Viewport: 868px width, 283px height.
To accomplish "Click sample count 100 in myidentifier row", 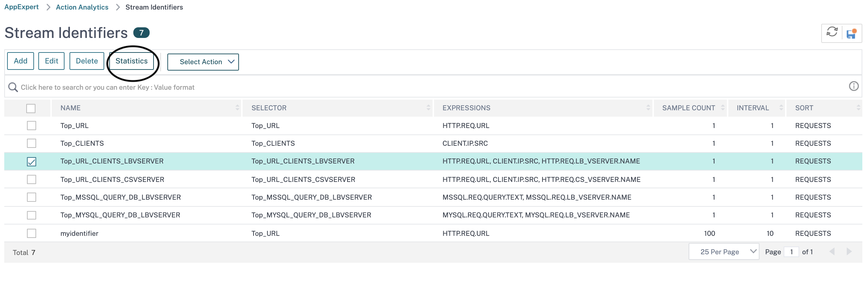I will click(710, 233).
